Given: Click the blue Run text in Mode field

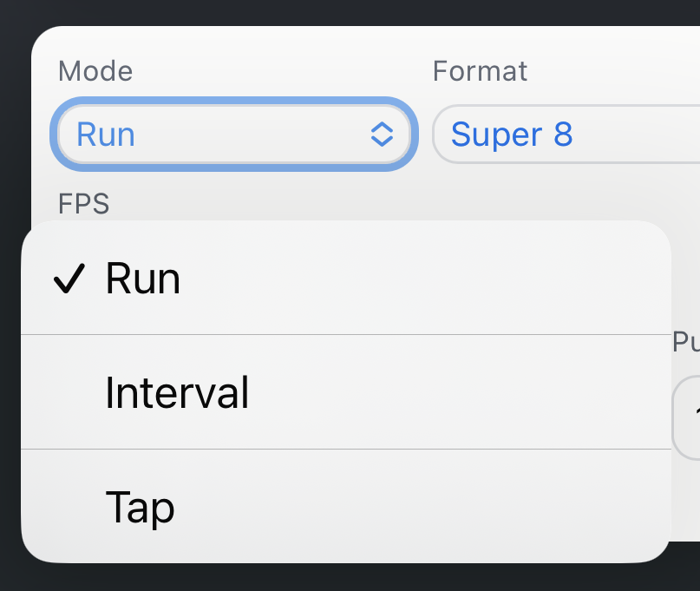Looking at the screenshot, I should (106, 135).
